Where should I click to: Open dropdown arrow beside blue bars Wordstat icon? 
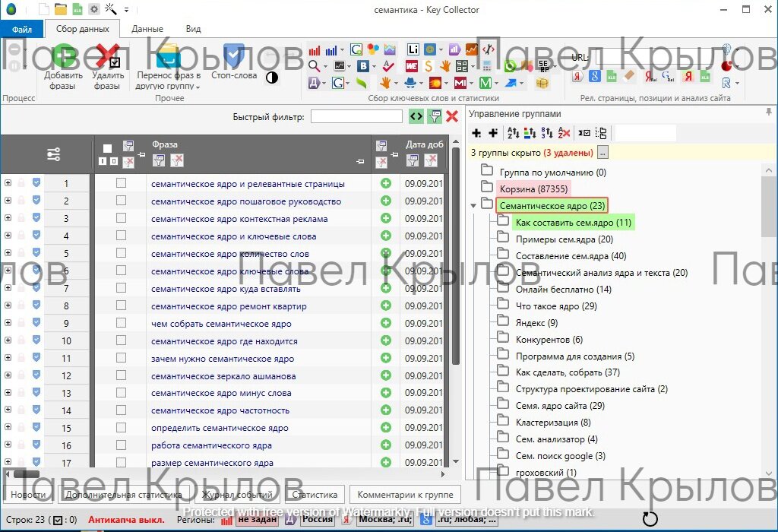pos(342,50)
